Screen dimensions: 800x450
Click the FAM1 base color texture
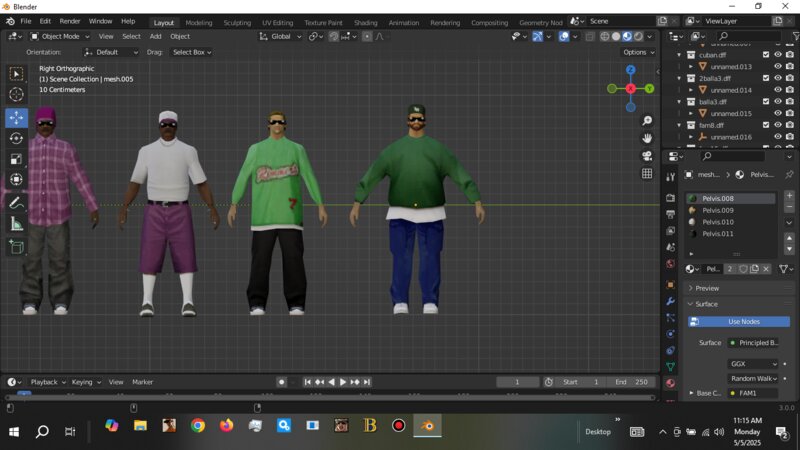753,393
